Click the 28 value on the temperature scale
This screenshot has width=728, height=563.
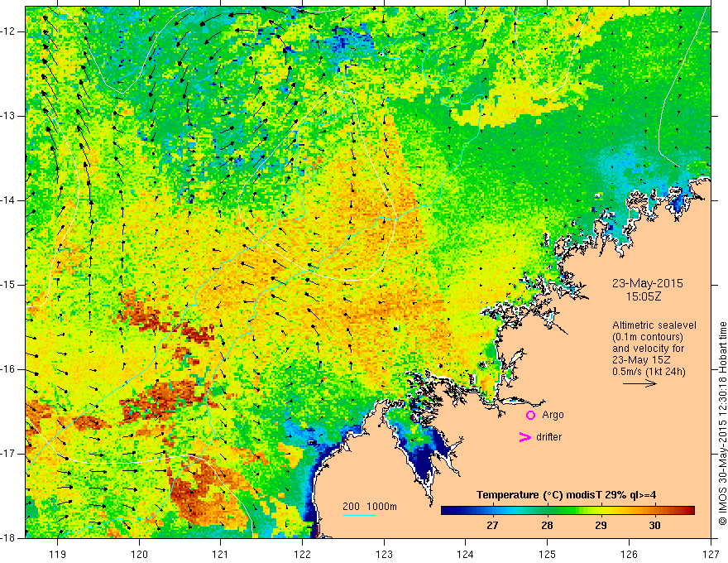pyautogui.click(x=547, y=526)
